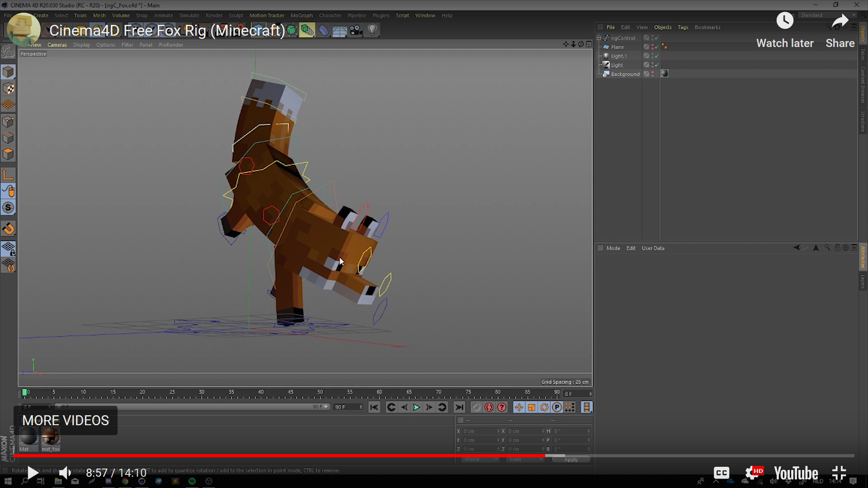The height and width of the screenshot is (488, 868).
Task: Toggle Point Level Animation dots icon
Action: pyautogui.click(x=570, y=407)
